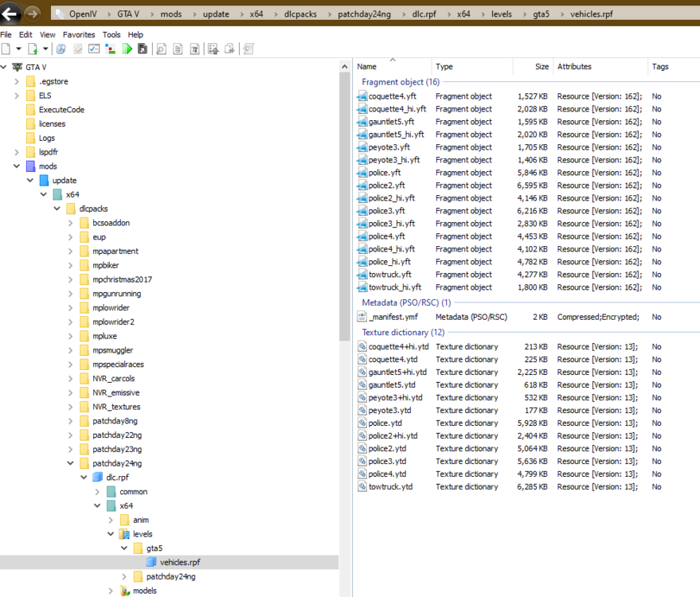
Task: Click dlcpacks in the breadcrumb path
Action: tap(300, 14)
